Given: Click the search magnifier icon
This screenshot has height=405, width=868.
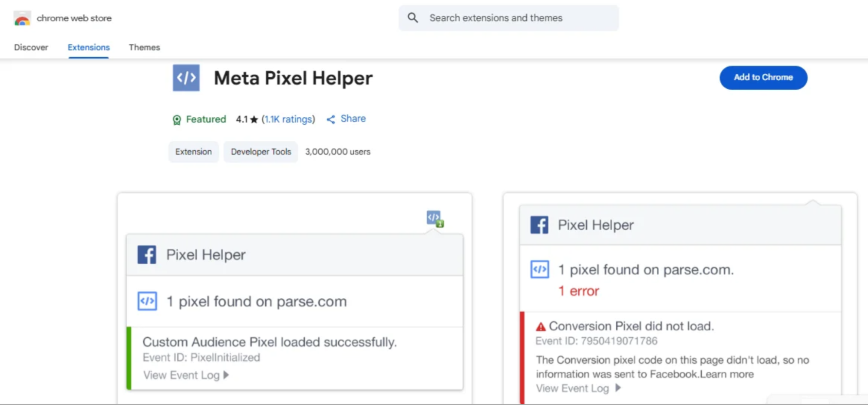Looking at the screenshot, I should pyautogui.click(x=413, y=18).
